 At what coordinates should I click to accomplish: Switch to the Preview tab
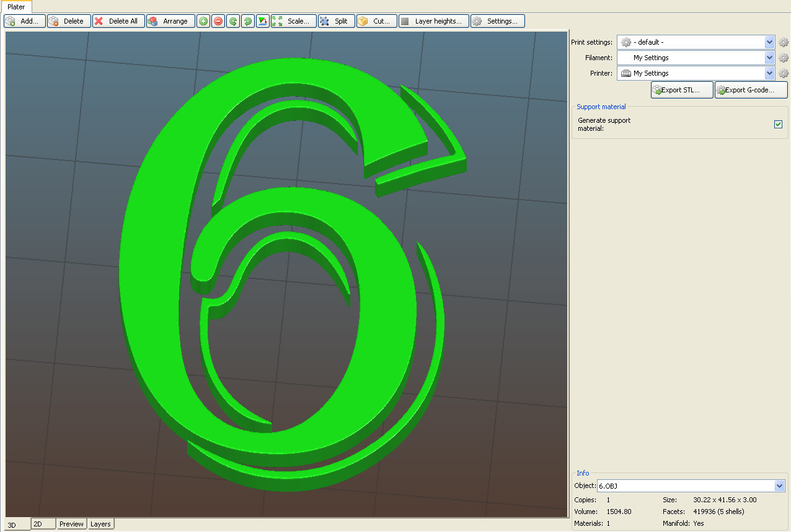pyautogui.click(x=71, y=524)
